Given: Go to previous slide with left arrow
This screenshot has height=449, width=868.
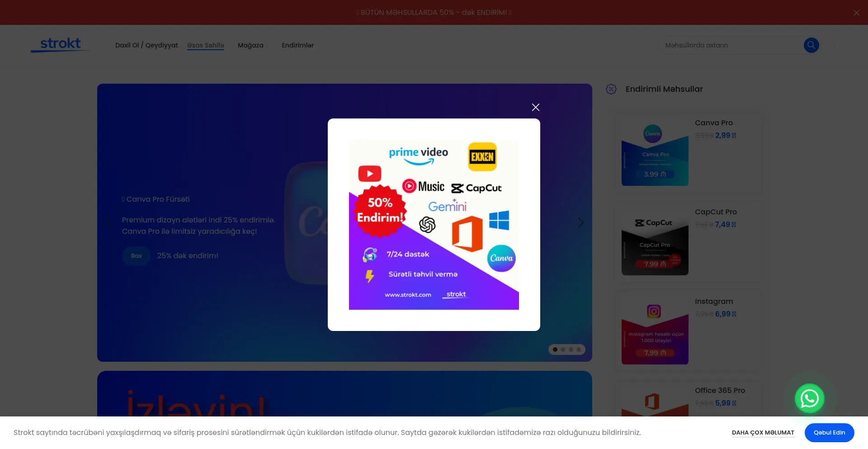Looking at the screenshot, I should click(x=108, y=222).
